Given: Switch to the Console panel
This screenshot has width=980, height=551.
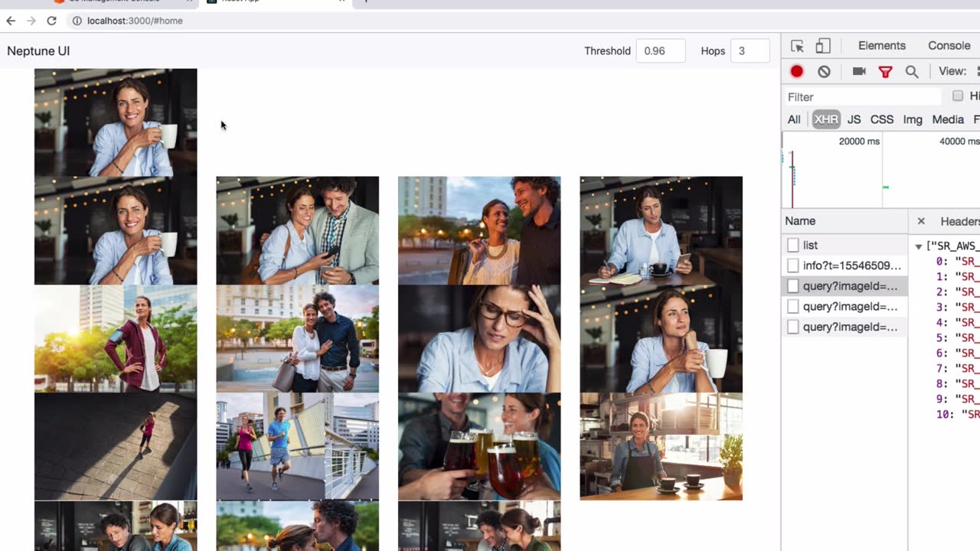Looking at the screenshot, I should 949,46.
